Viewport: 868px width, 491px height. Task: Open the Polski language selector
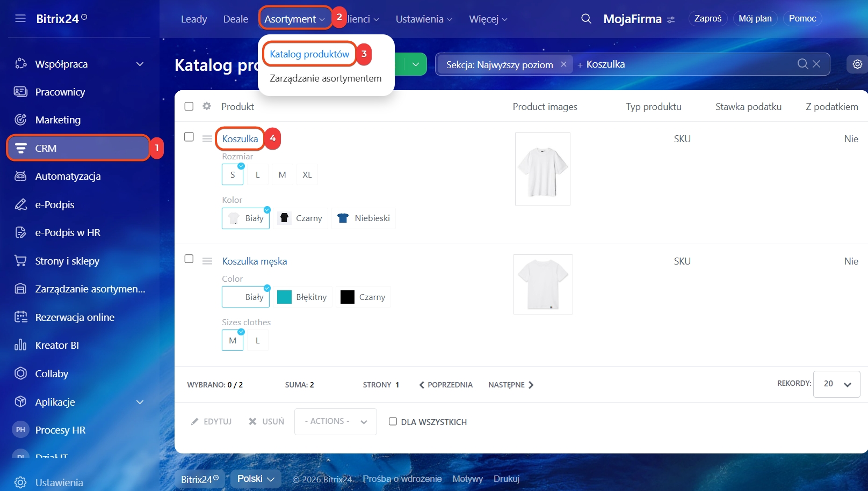coord(256,479)
